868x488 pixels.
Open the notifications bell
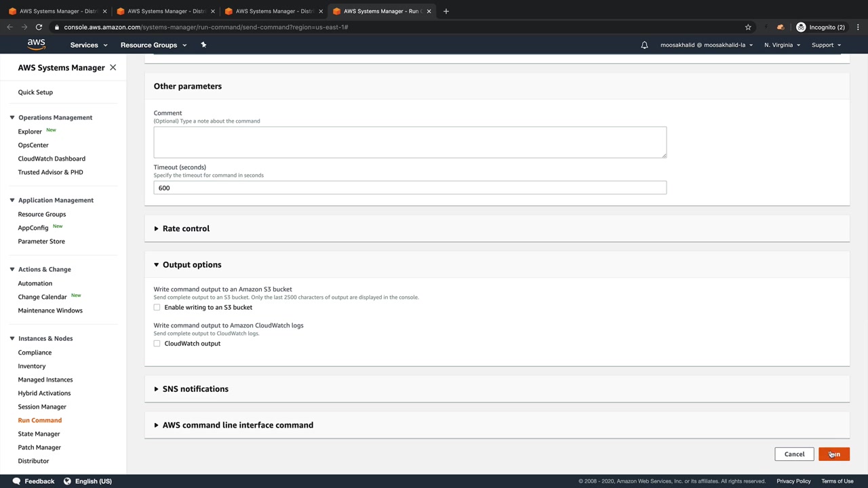(644, 45)
